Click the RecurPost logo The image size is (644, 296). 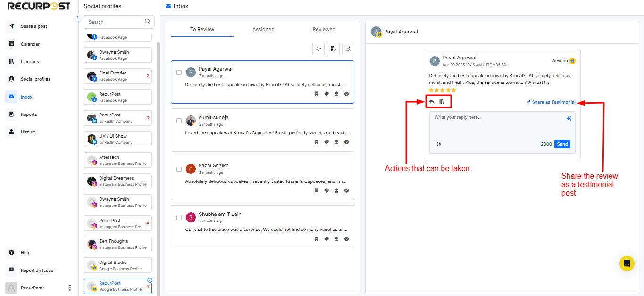pyautogui.click(x=39, y=6)
